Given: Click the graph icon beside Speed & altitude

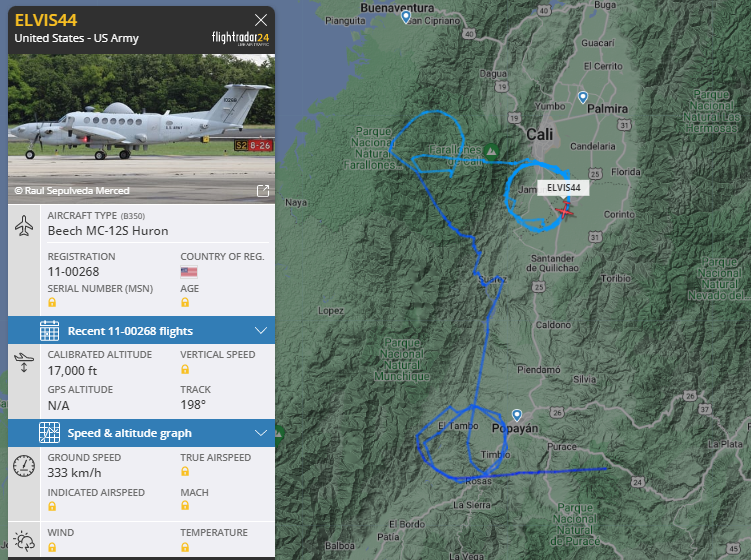Looking at the screenshot, I should [x=49, y=433].
